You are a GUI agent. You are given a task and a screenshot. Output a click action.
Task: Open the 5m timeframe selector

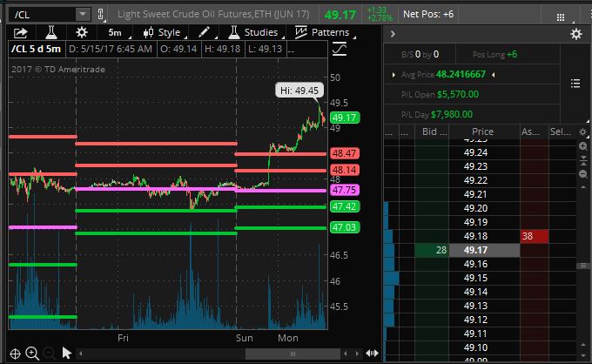(x=115, y=32)
